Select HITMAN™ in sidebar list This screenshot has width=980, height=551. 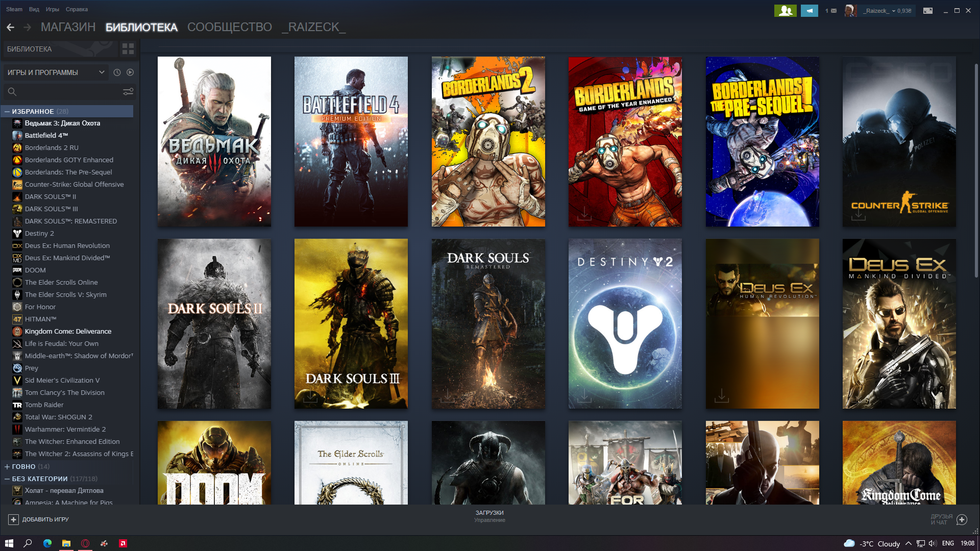click(x=40, y=319)
